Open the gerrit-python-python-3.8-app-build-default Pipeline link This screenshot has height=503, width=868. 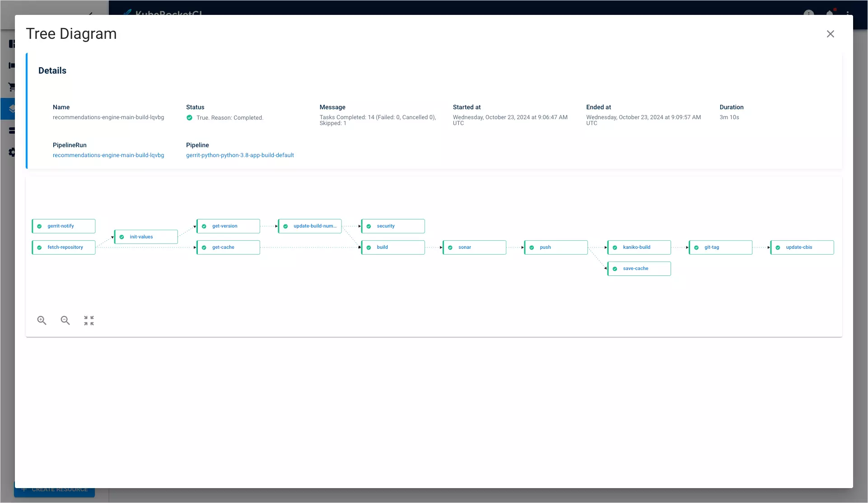tap(239, 155)
